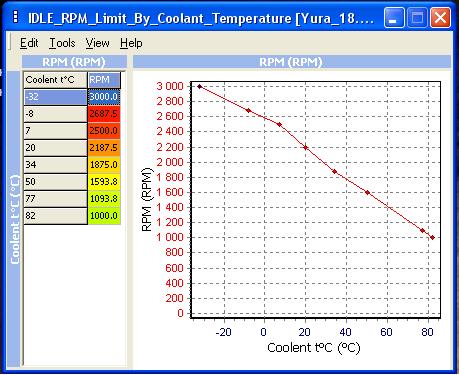Open the Help menu
Viewport: 459px width, 375px height.
(x=131, y=43)
